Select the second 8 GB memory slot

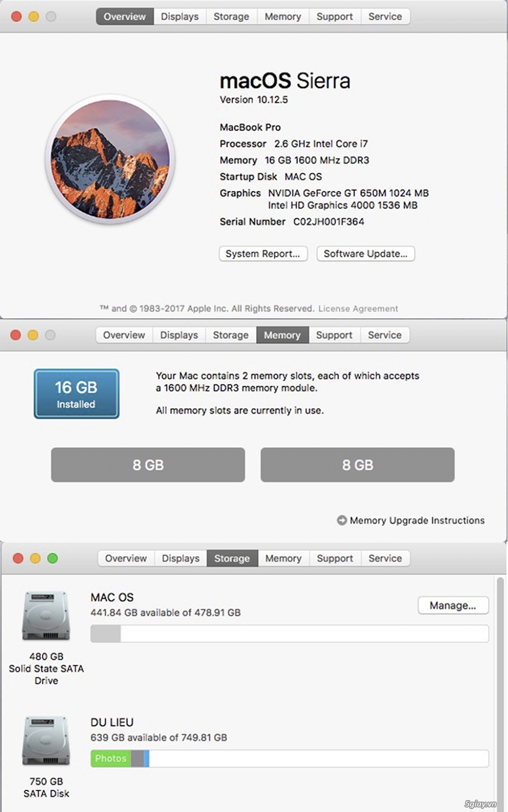pos(357,465)
